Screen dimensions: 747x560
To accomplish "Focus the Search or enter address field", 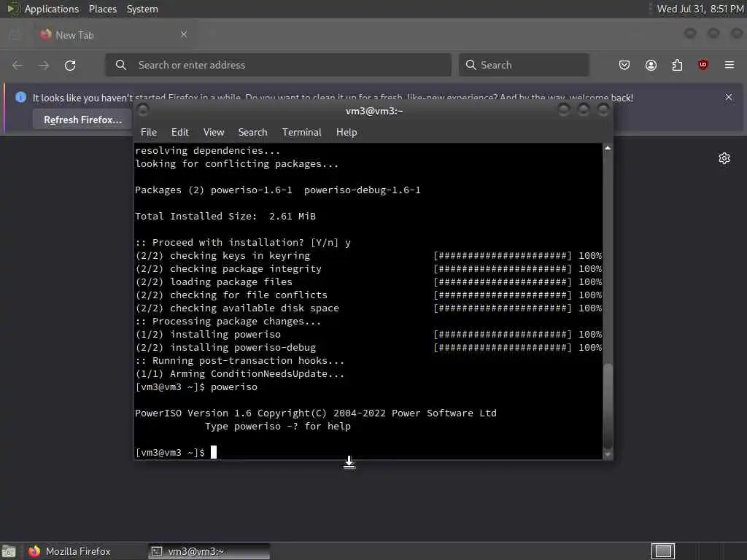I will pyautogui.click(x=278, y=65).
